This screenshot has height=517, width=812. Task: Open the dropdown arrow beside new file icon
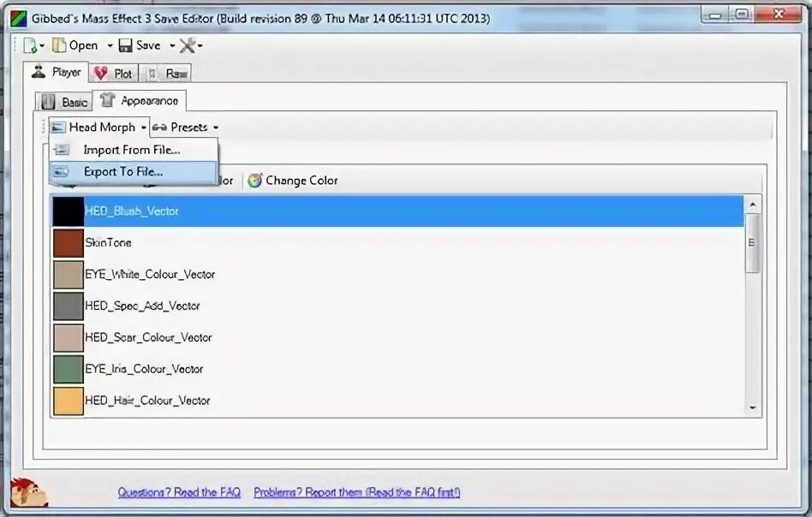coord(42,46)
